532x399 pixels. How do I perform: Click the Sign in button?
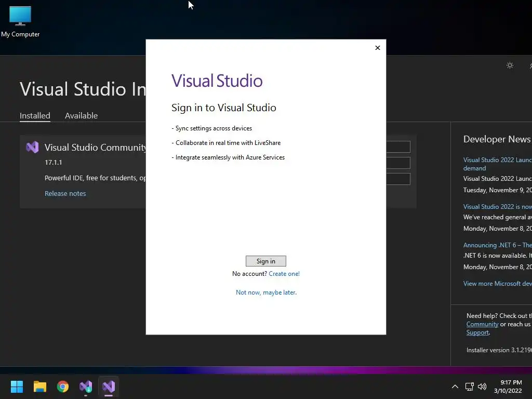pyautogui.click(x=265, y=261)
